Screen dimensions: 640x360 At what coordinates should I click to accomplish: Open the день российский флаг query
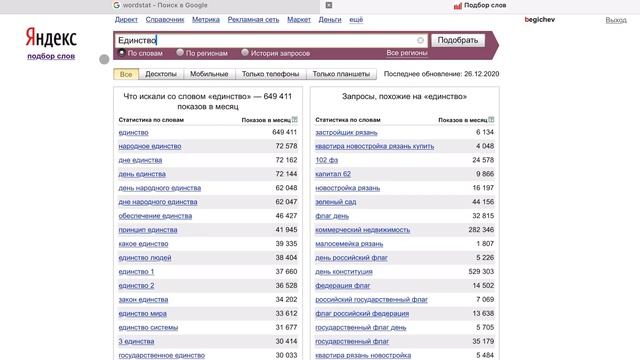pos(351,258)
